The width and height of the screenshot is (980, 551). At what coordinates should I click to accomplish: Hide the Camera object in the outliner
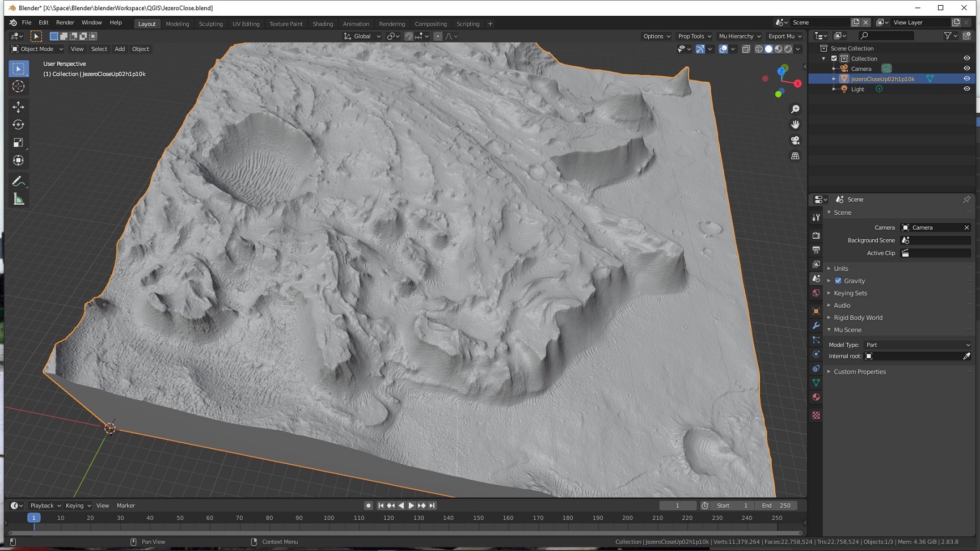click(x=967, y=69)
